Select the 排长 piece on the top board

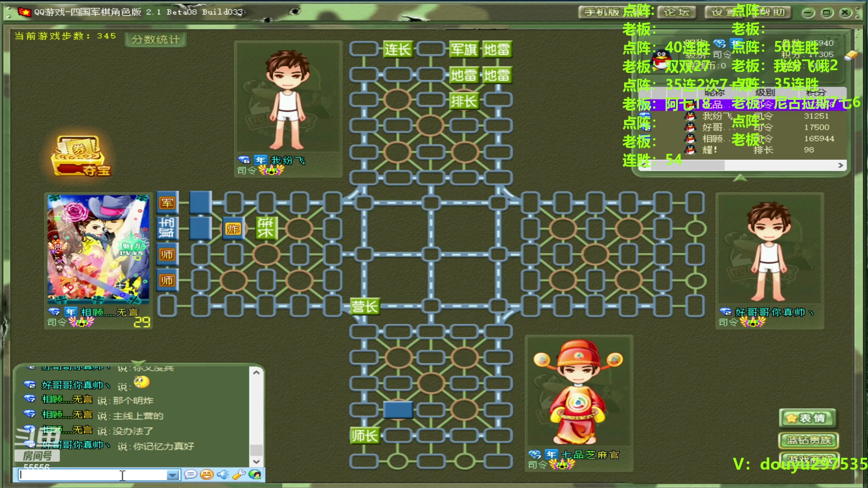point(464,101)
